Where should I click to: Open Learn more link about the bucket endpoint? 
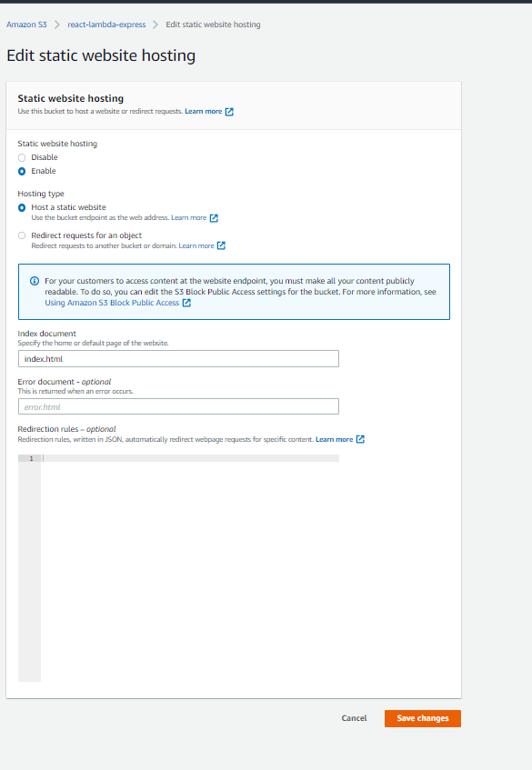[188, 217]
